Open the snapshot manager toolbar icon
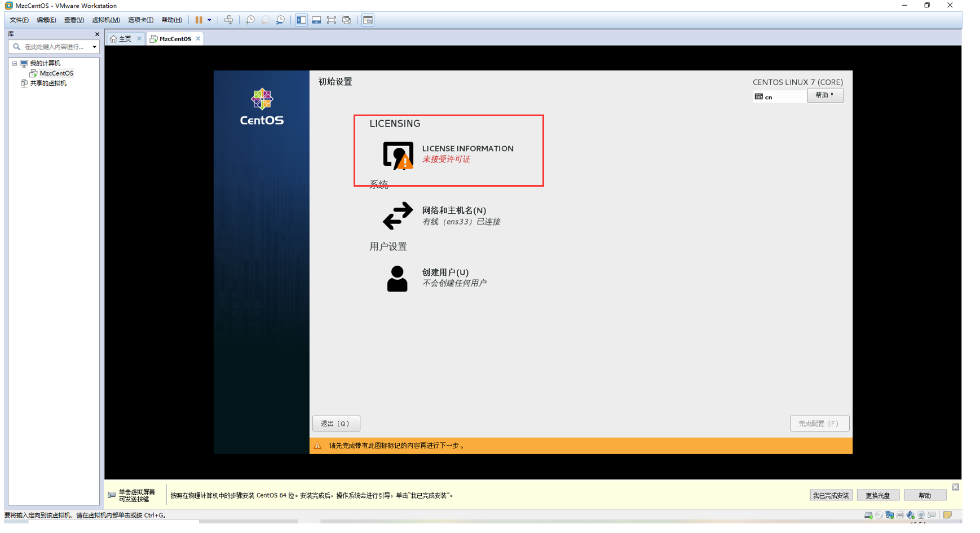 coord(280,20)
